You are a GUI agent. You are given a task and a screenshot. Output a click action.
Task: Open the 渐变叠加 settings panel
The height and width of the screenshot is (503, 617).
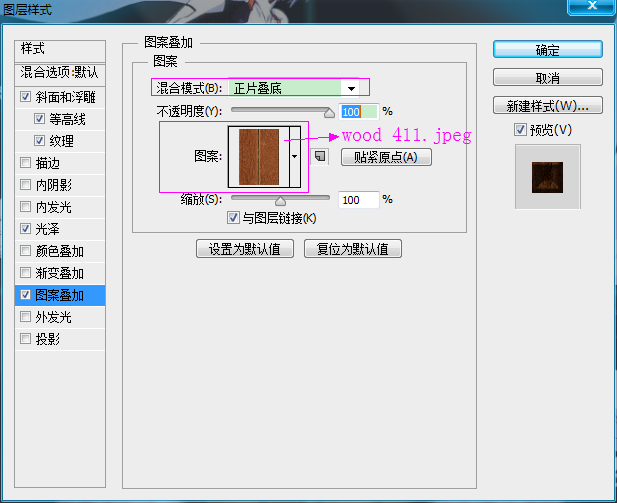pos(59,273)
